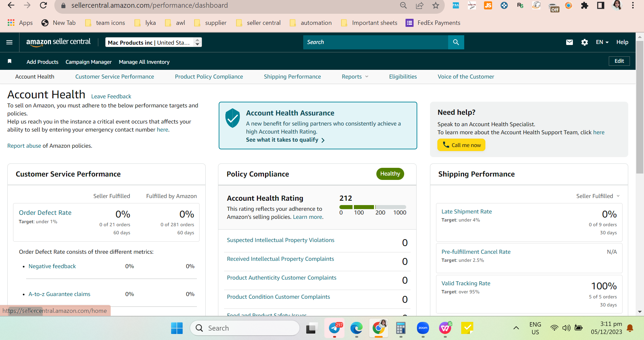Open the Customer Service Performance tab
The height and width of the screenshot is (340, 644).
click(115, 77)
